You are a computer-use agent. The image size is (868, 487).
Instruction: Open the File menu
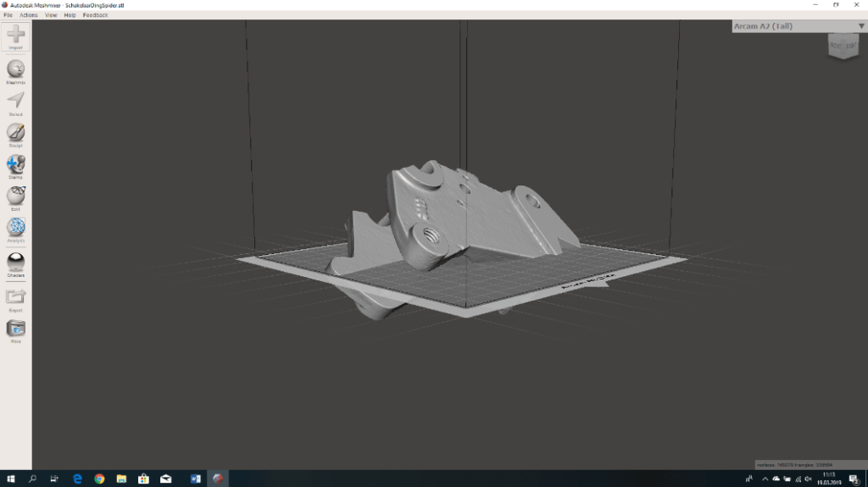click(x=8, y=15)
